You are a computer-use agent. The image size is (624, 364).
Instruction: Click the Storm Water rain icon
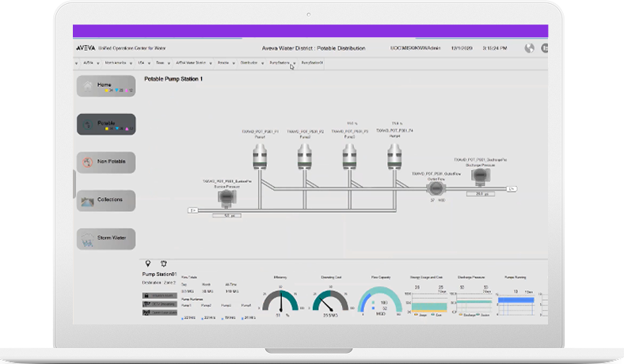click(x=88, y=240)
